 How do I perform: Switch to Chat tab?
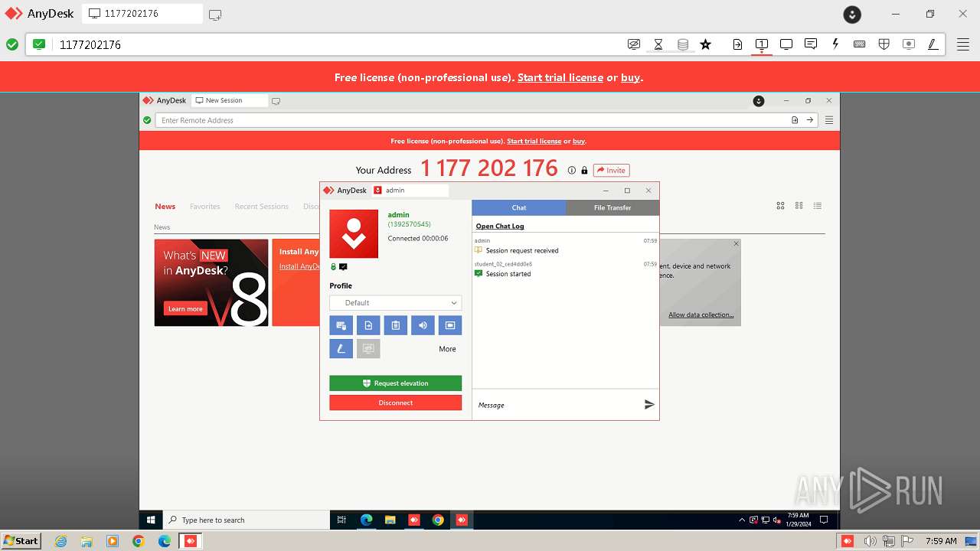pyautogui.click(x=519, y=207)
